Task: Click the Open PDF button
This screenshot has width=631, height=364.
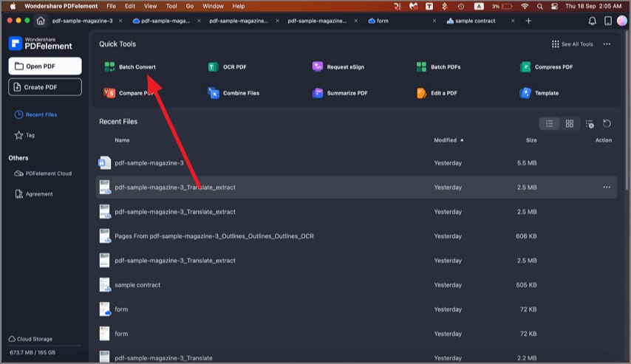Action: [x=45, y=66]
